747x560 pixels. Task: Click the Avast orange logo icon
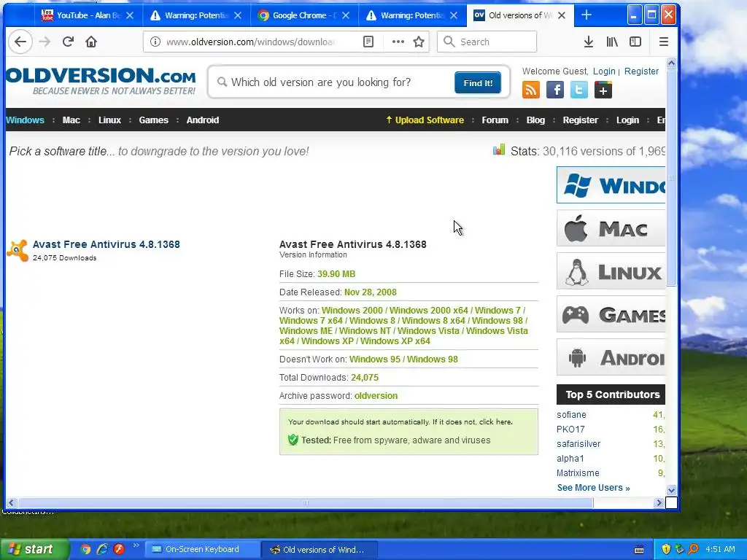point(18,251)
